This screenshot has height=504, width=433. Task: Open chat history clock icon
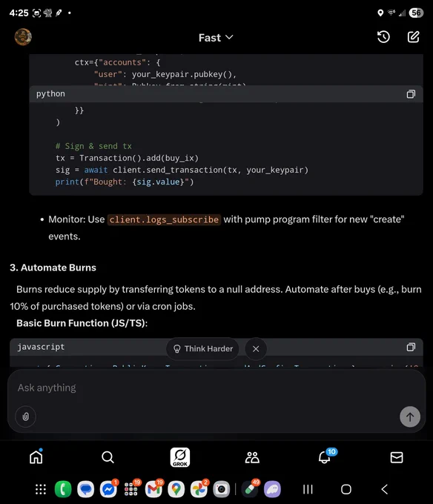click(383, 37)
